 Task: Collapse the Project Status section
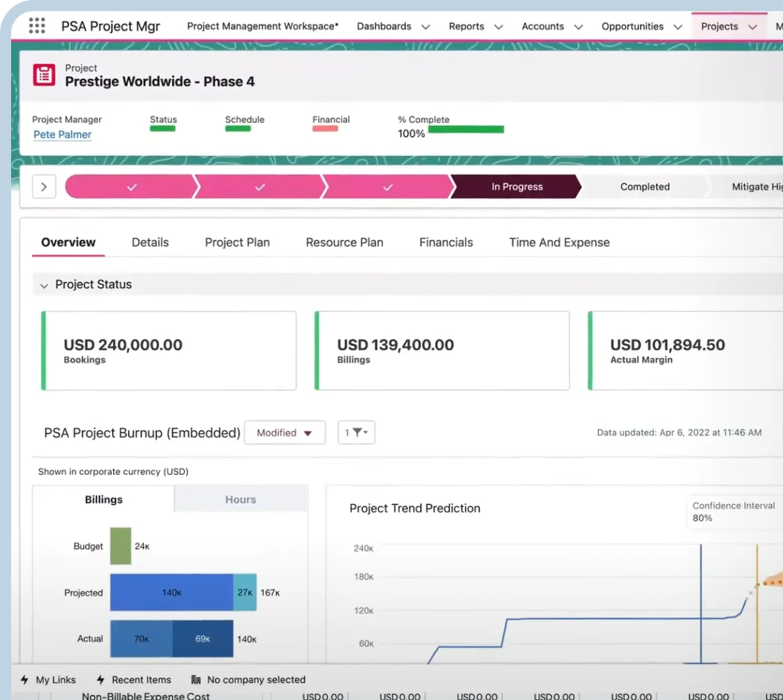(44, 285)
